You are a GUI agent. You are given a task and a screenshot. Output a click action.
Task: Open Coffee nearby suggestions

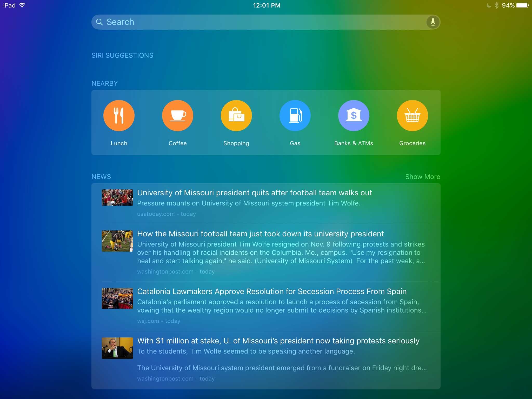(177, 116)
